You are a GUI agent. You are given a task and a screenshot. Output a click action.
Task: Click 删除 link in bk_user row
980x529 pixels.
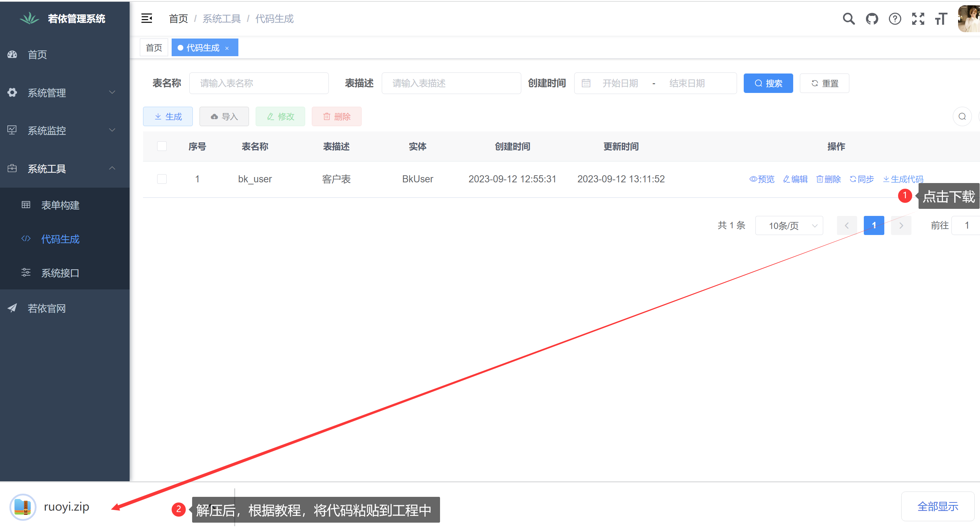pos(828,179)
